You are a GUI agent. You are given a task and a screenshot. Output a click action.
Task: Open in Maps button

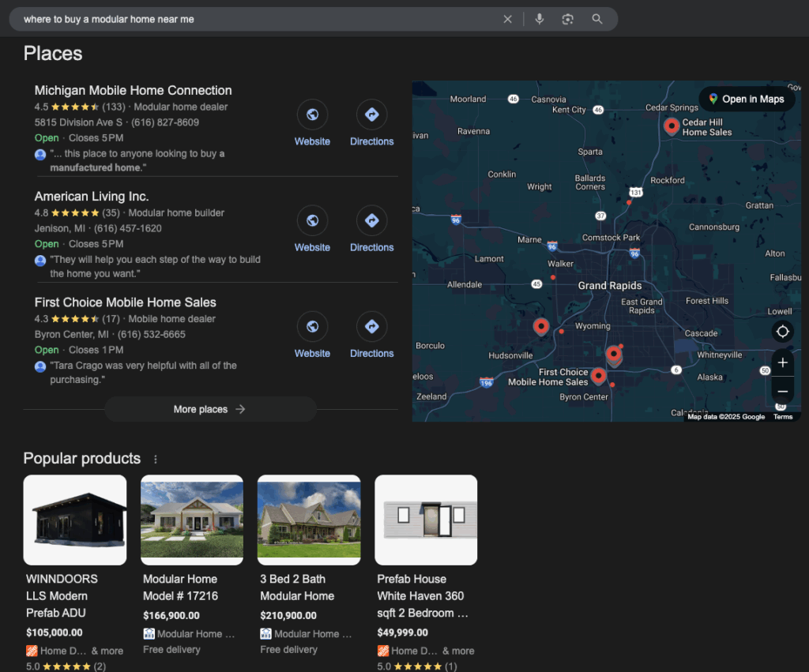point(746,99)
